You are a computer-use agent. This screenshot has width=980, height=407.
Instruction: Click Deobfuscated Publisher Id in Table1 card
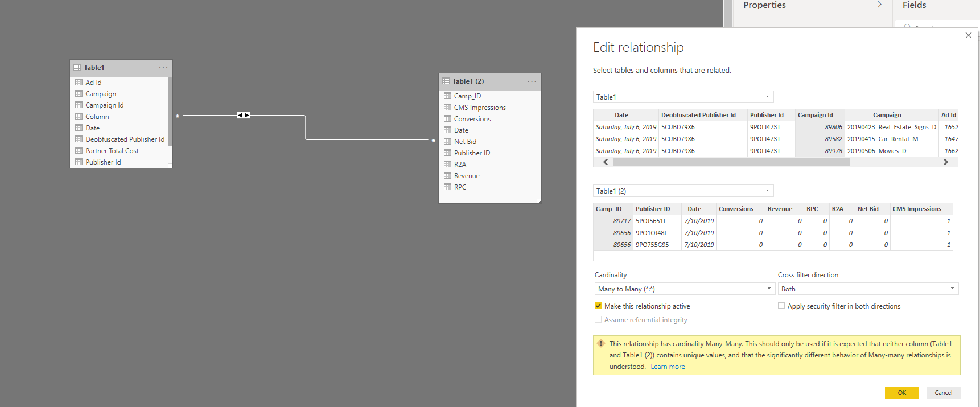pyautogui.click(x=125, y=139)
